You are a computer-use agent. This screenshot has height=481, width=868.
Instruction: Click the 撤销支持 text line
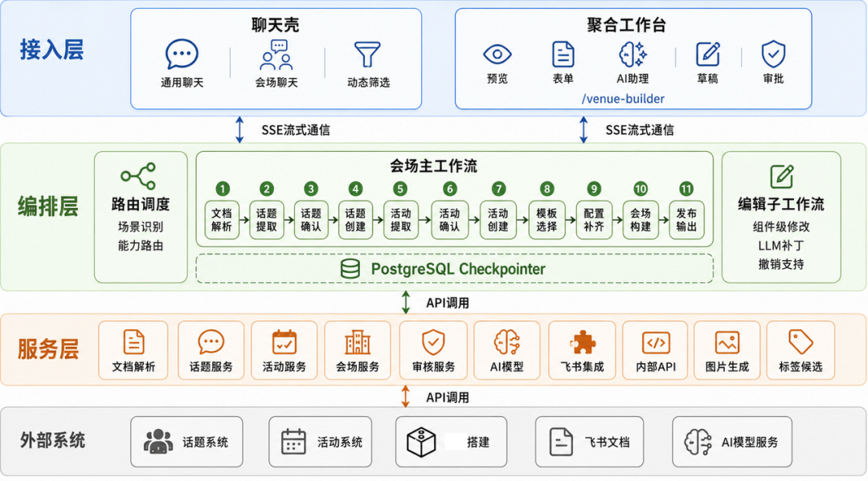(x=781, y=264)
